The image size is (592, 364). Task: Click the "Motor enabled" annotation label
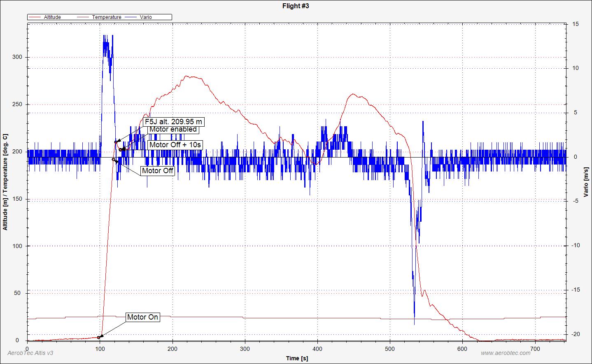173,129
